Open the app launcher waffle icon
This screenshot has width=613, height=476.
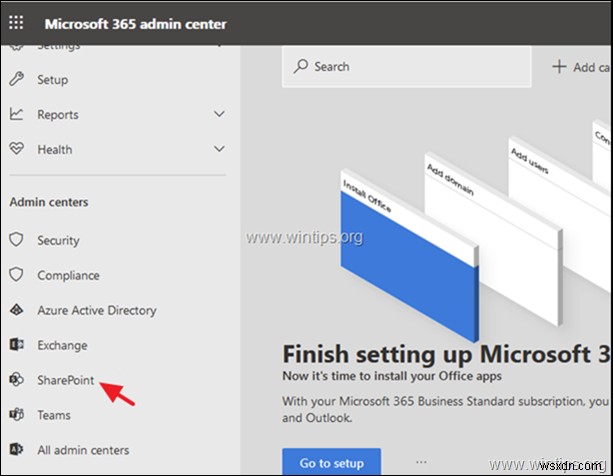coord(16,23)
